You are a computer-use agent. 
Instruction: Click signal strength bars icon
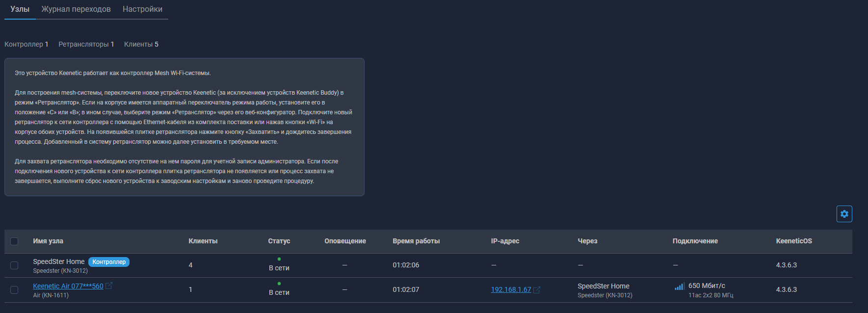coord(679,287)
